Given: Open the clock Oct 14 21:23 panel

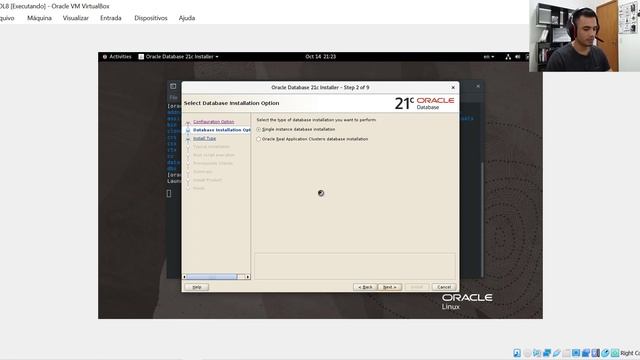Looking at the screenshot, I should pos(320,57).
